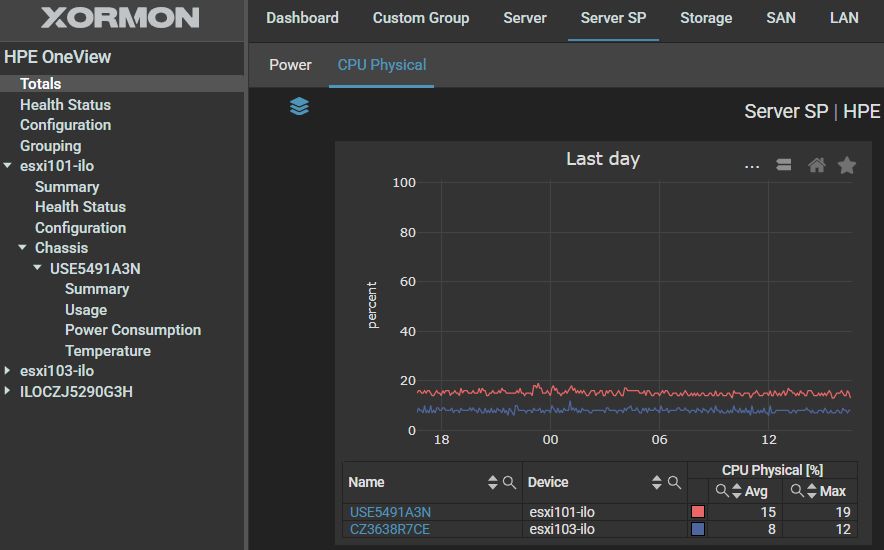This screenshot has width=884, height=550.
Task: Collapse the esxi101-ilo tree node
Action: coord(8,166)
